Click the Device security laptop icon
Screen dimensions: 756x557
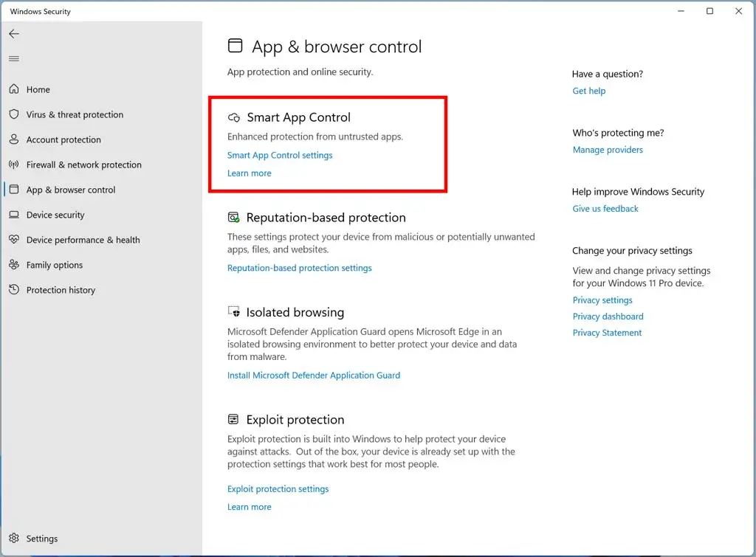pyautogui.click(x=14, y=215)
